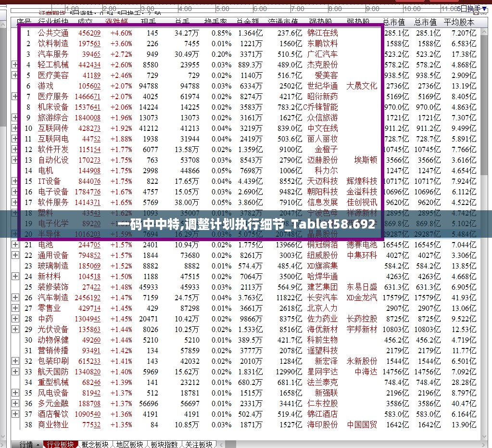Image resolution: width=492 pixels, height=448 pixels.
Task: Switch to the 地区板块 tab
Action: (x=130, y=444)
